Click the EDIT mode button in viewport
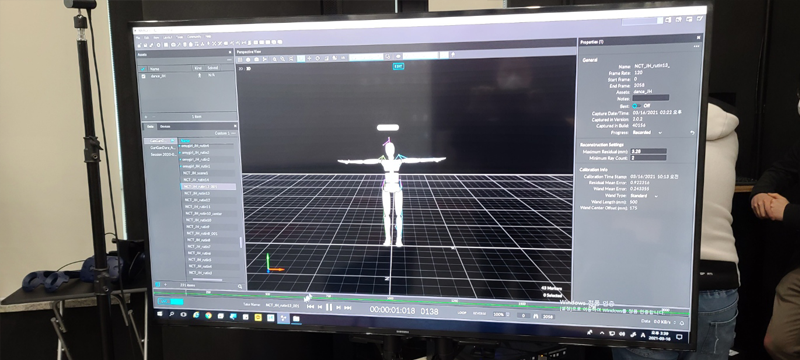800x360 pixels. 398,66
